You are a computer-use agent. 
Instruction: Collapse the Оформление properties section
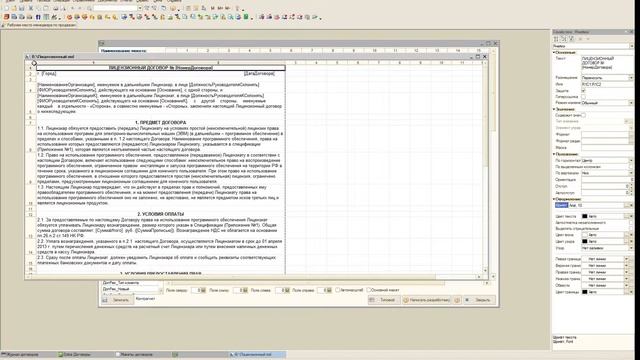554,199
